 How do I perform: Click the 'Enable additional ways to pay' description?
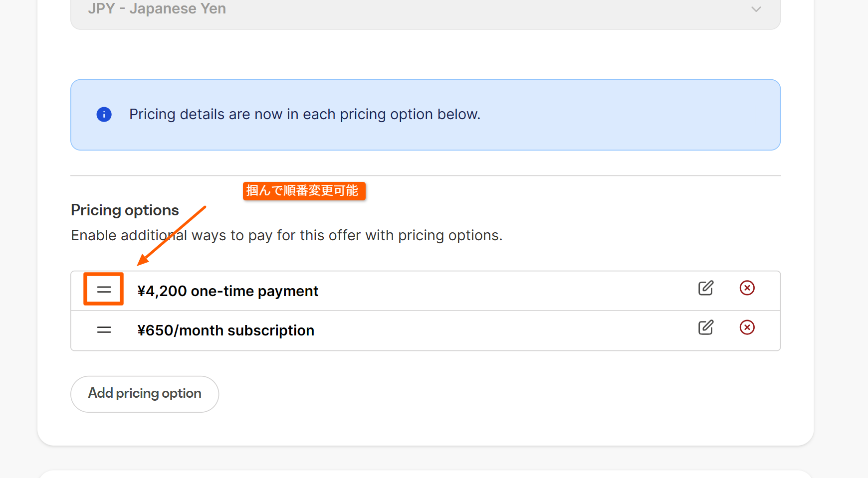click(x=286, y=235)
